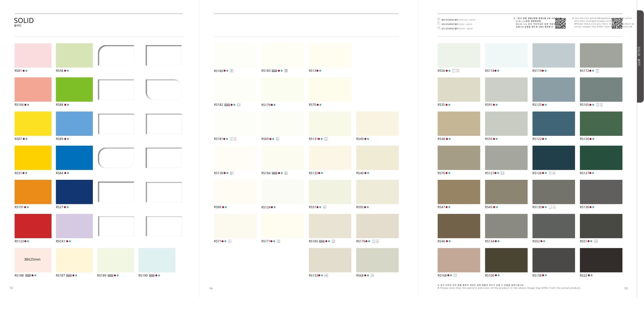
Task: Click the NEW badge beside RS188
Action: (28, 276)
